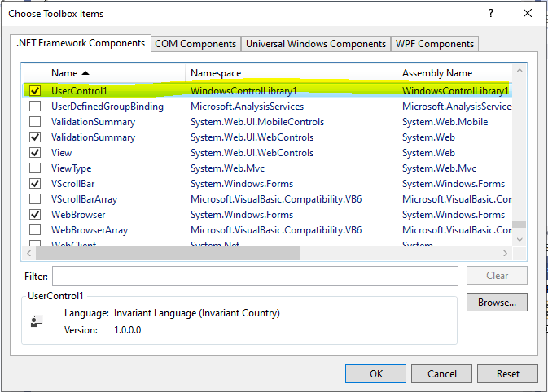Uncheck the WebBrowser checkbox
The image size is (548, 392).
(35, 215)
